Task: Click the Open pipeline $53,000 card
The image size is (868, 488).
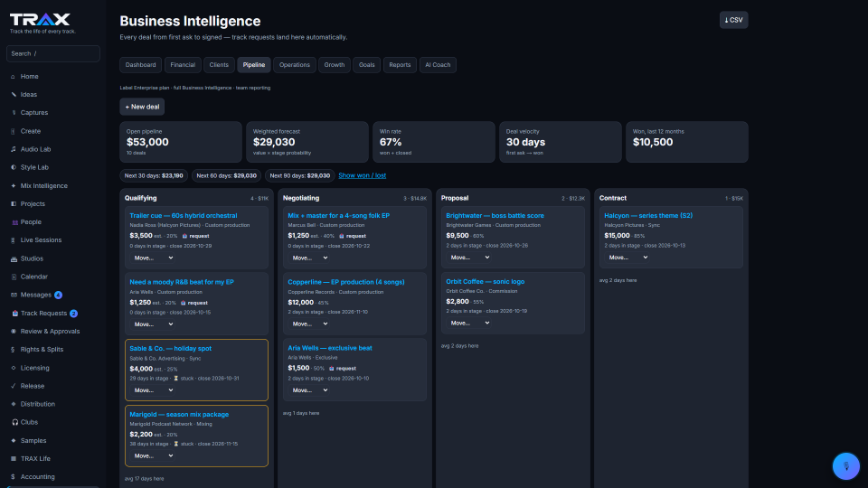Action: pos(181,142)
